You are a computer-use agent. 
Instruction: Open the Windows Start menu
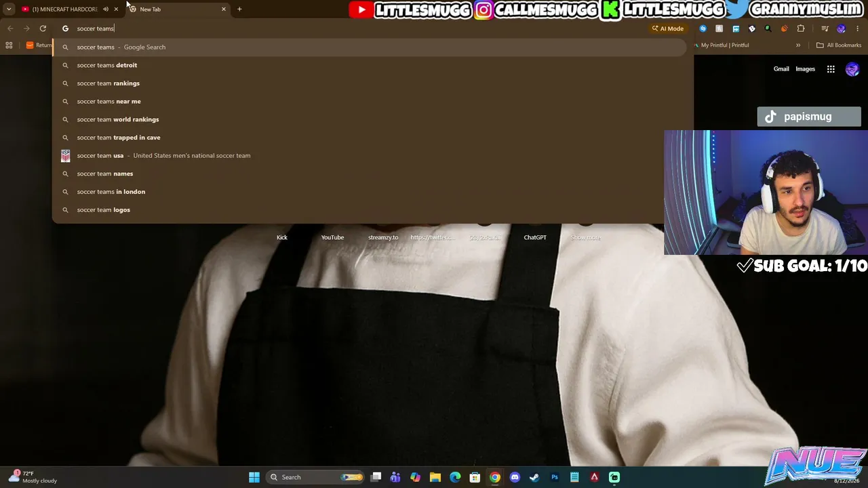254,477
